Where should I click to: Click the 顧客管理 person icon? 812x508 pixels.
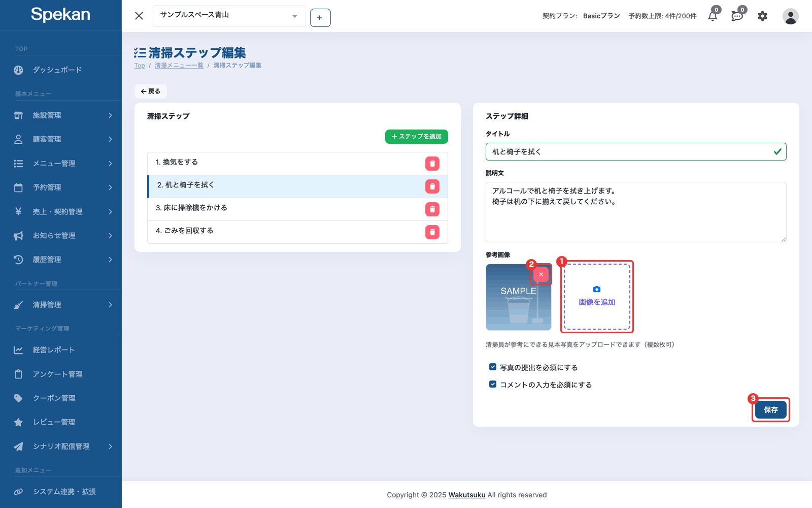[x=18, y=139]
